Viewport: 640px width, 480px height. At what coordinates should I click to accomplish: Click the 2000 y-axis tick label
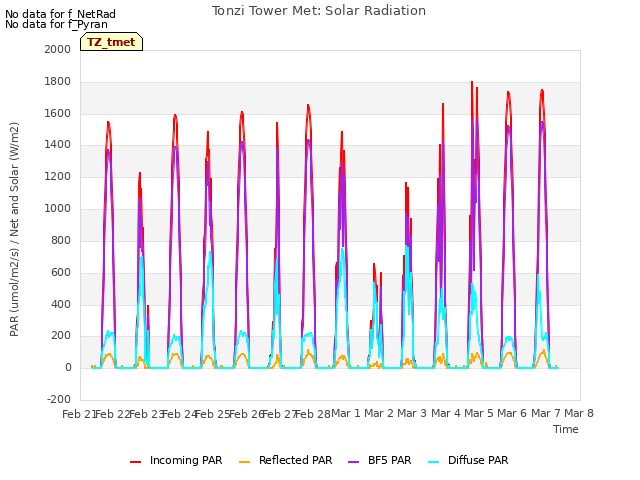58,49
